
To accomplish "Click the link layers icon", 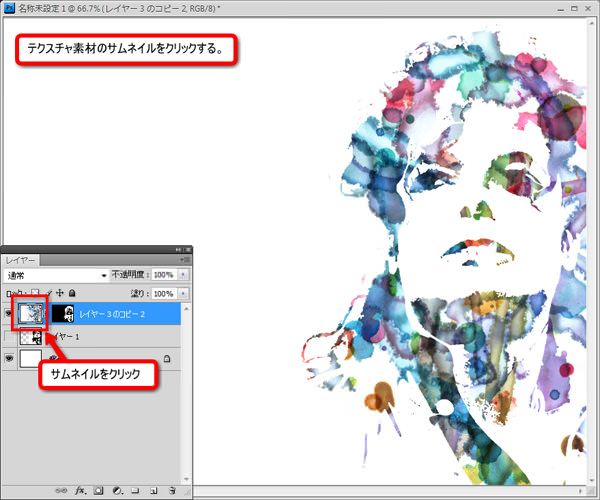I will pos(61,490).
